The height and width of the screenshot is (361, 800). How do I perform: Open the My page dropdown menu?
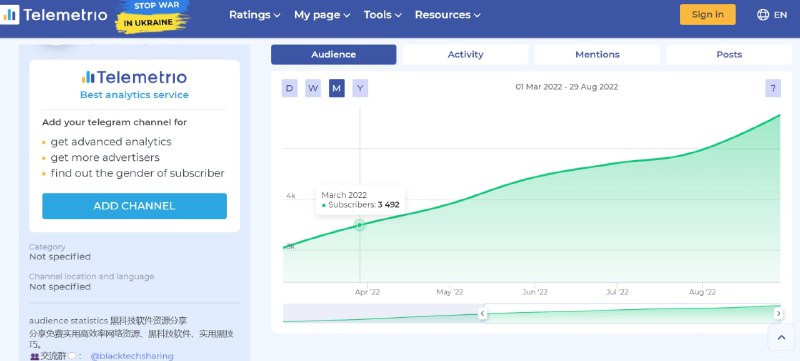(x=322, y=15)
